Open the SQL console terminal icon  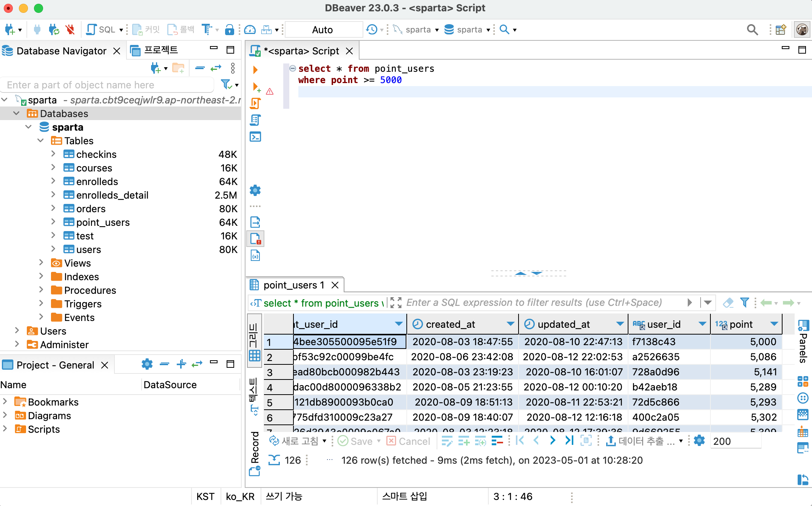tap(255, 137)
